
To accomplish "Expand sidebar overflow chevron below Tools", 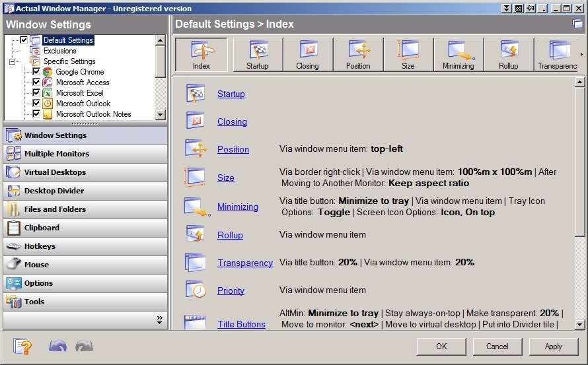I will (160, 319).
